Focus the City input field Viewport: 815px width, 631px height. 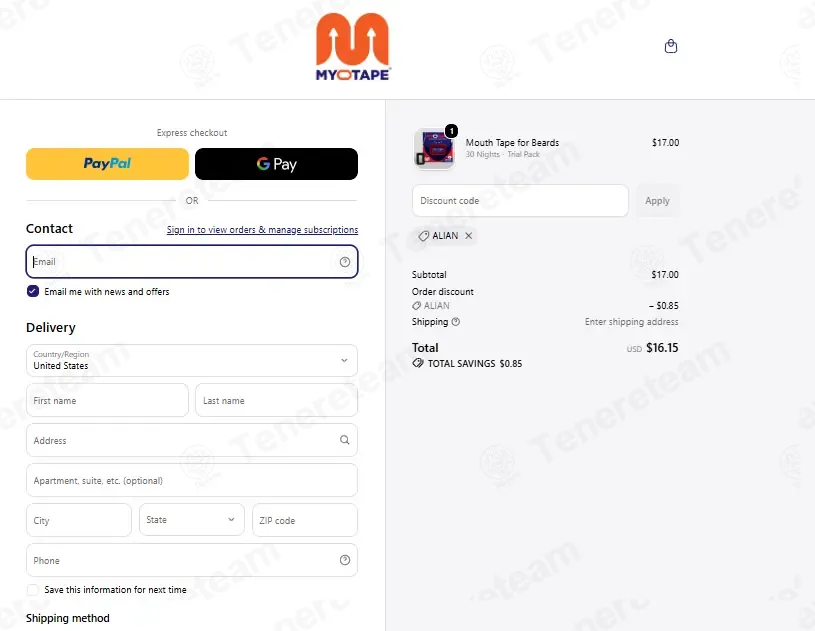[x=79, y=520]
